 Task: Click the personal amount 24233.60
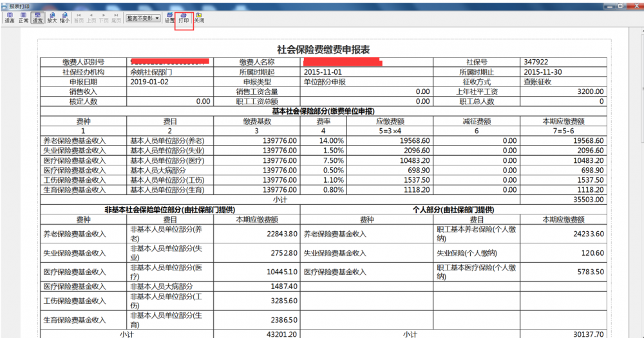pos(588,234)
